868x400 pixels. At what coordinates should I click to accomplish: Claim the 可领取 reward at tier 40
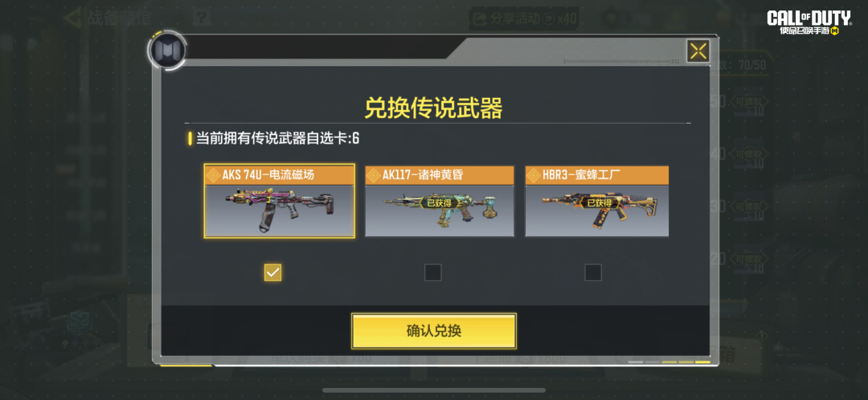click(x=748, y=153)
